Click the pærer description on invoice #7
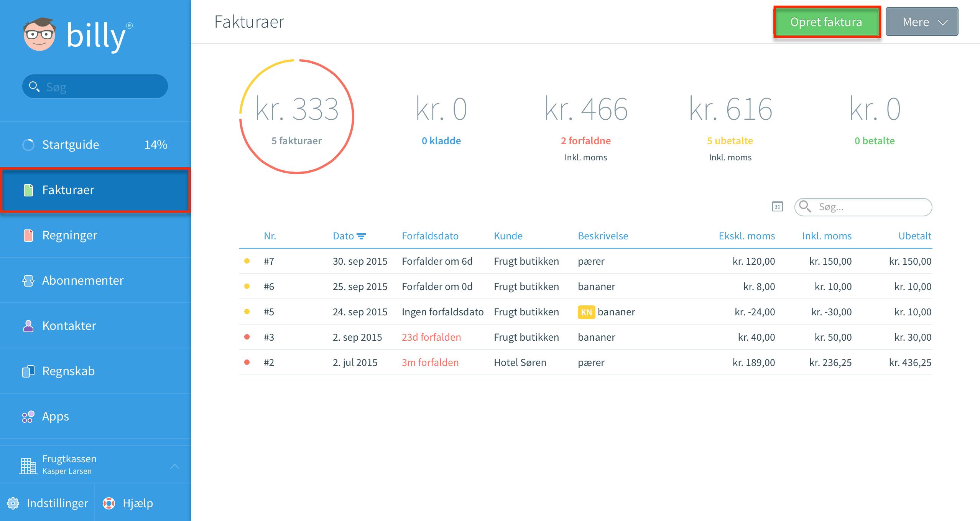 click(x=591, y=262)
